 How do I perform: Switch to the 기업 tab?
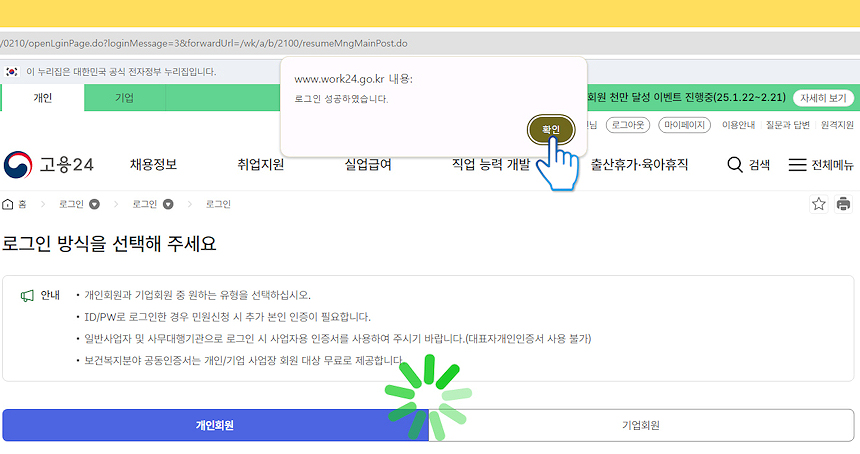click(125, 98)
